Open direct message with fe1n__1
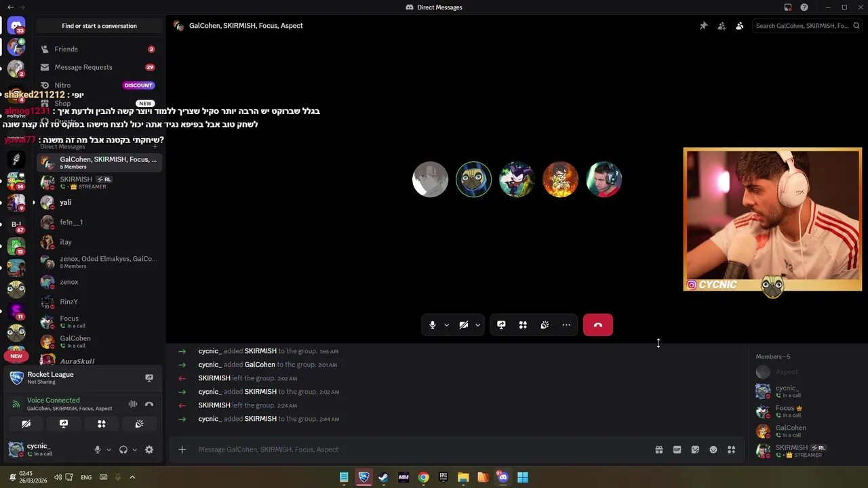Screen dimensions: 868x488 tap(100, 222)
